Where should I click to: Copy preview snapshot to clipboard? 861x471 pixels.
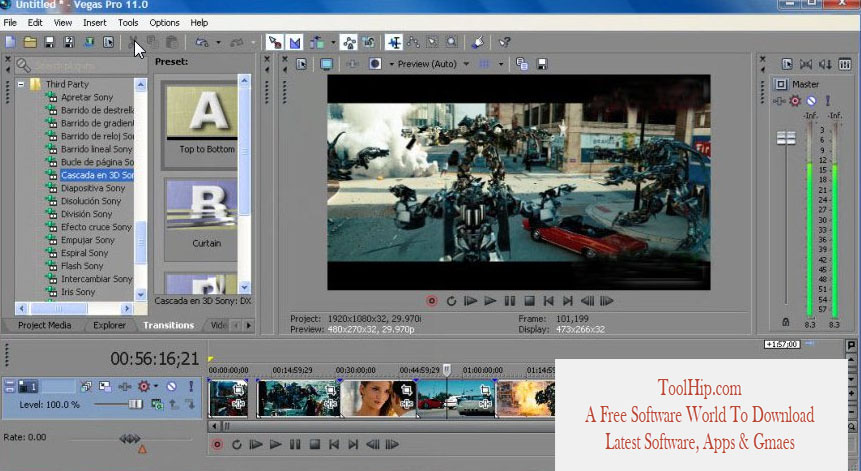[522, 64]
